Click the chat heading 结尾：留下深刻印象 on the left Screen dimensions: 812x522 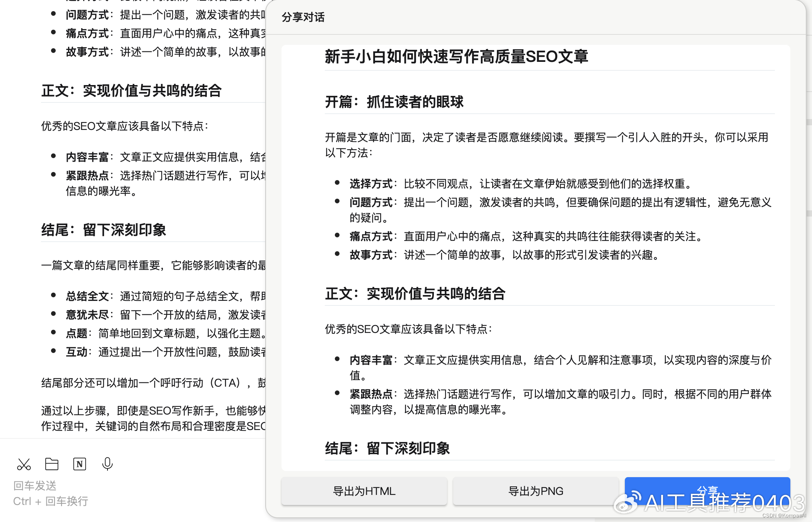tap(104, 230)
